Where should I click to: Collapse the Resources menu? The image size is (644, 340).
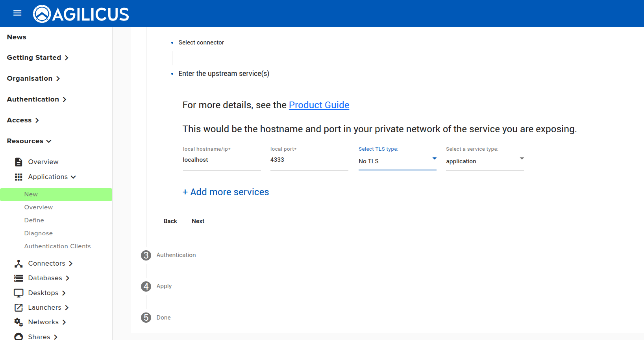[29, 141]
